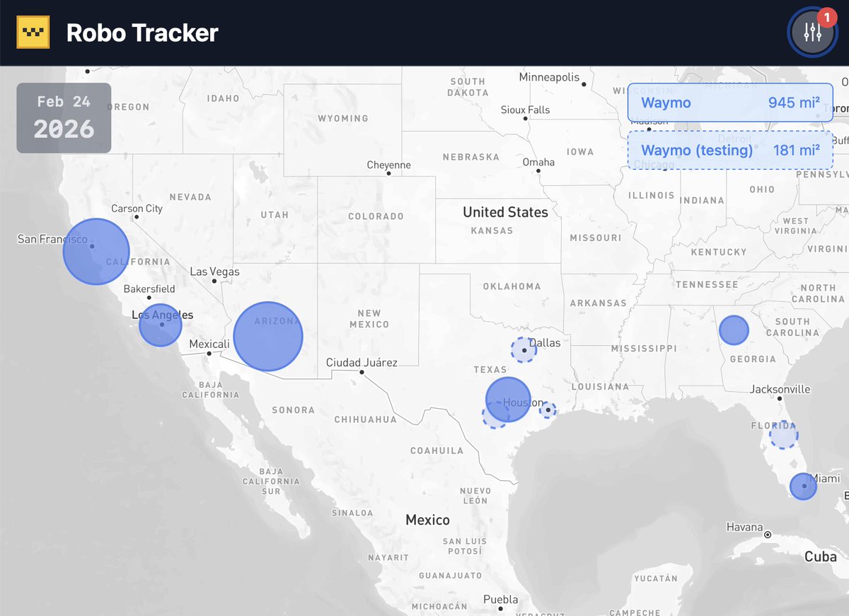Click the Jacksonville city label
The height and width of the screenshot is (616, 849).
coord(780,390)
